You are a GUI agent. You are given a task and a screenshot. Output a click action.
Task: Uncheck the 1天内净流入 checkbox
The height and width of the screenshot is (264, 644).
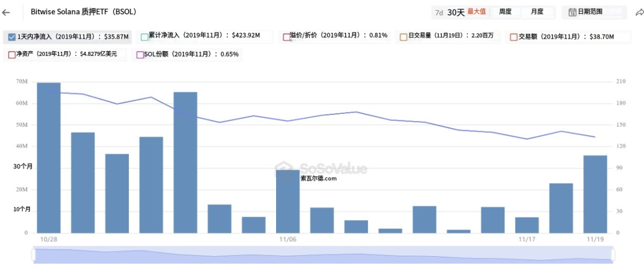pyautogui.click(x=13, y=37)
